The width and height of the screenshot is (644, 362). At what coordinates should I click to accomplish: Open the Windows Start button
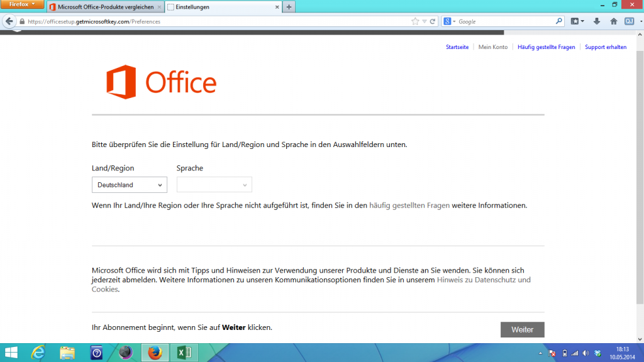tap(11, 353)
